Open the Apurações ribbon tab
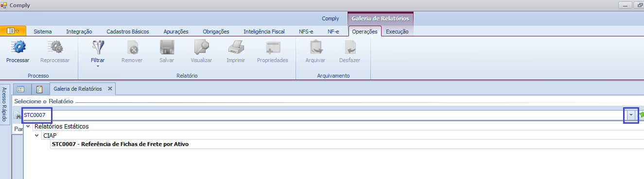The image size is (644, 179). (176, 32)
